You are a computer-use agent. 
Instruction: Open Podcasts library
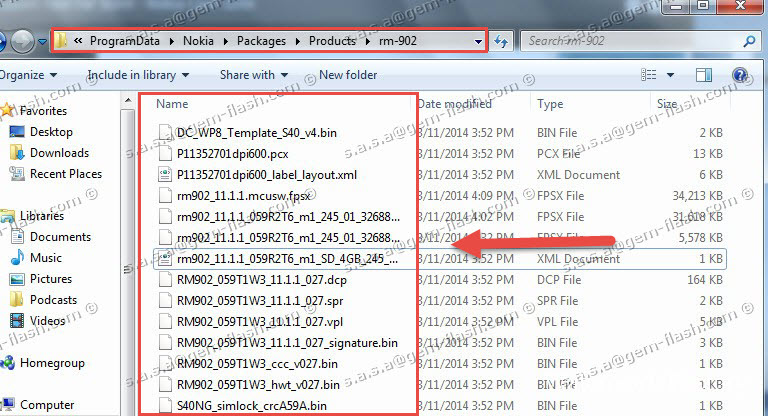click(x=53, y=300)
